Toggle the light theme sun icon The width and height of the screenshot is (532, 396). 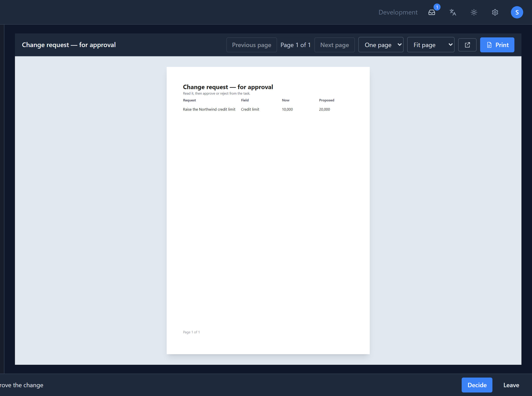click(474, 12)
